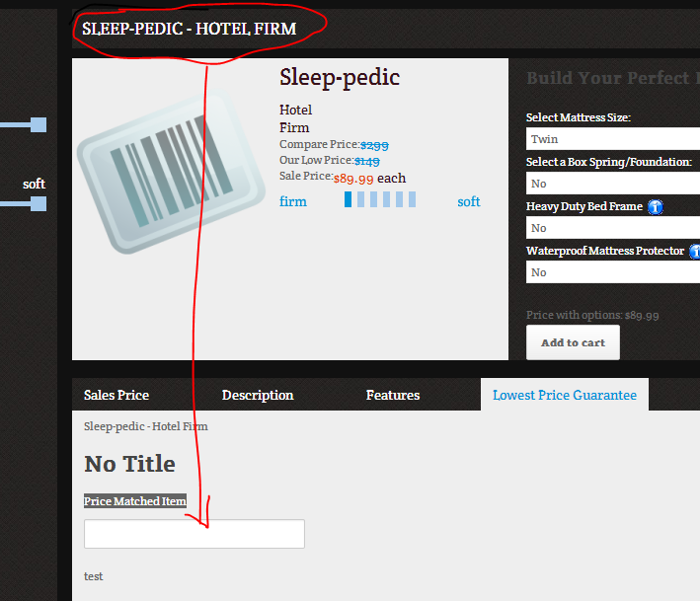Open the Waterproof Mattress Protector dropdown

click(613, 272)
